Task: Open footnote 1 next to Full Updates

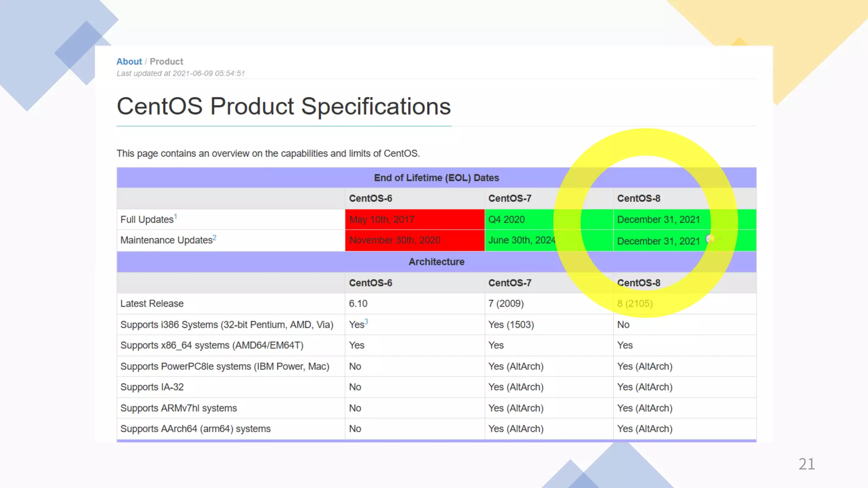Action: pyautogui.click(x=175, y=216)
